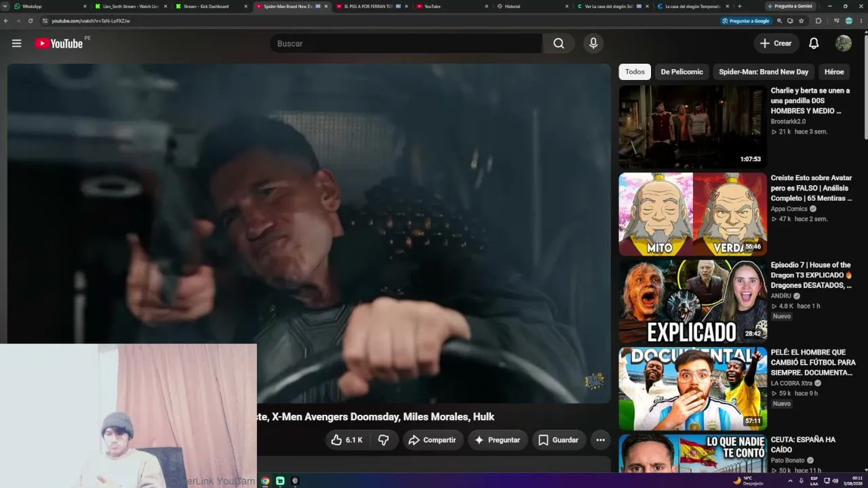View site information icon in address bar
868x488 pixels.
click(x=45, y=21)
